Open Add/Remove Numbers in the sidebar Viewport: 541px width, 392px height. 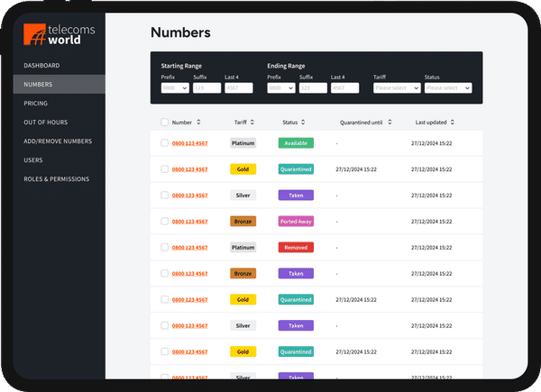pyautogui.click(x=58, y=141)
